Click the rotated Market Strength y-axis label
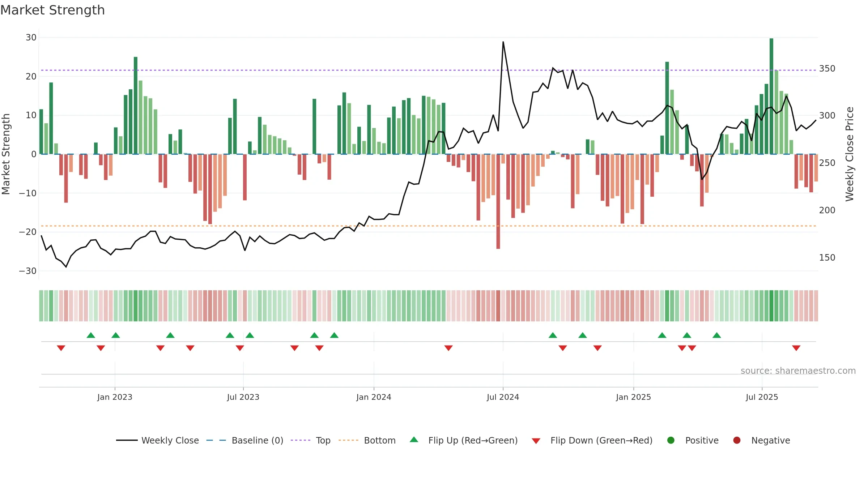 (6, 154)
